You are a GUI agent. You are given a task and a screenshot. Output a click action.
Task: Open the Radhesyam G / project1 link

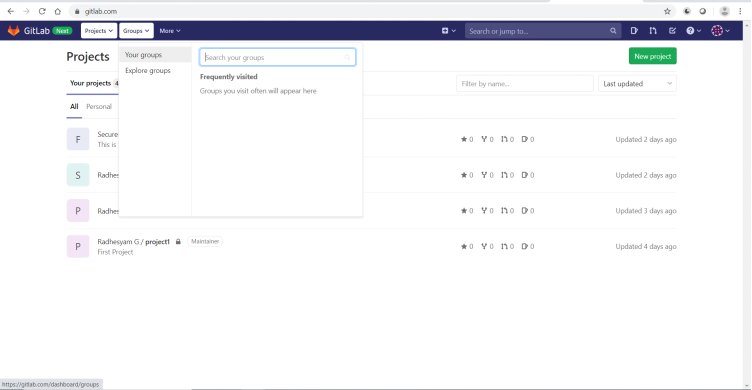(x=133, y=242)
